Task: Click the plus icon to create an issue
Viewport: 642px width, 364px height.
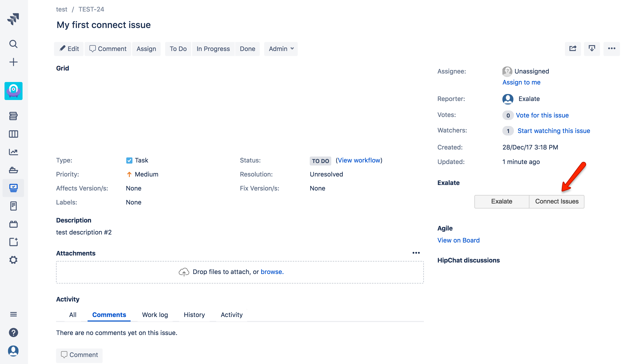Action: pyautogui.click(x=13, y=62)
